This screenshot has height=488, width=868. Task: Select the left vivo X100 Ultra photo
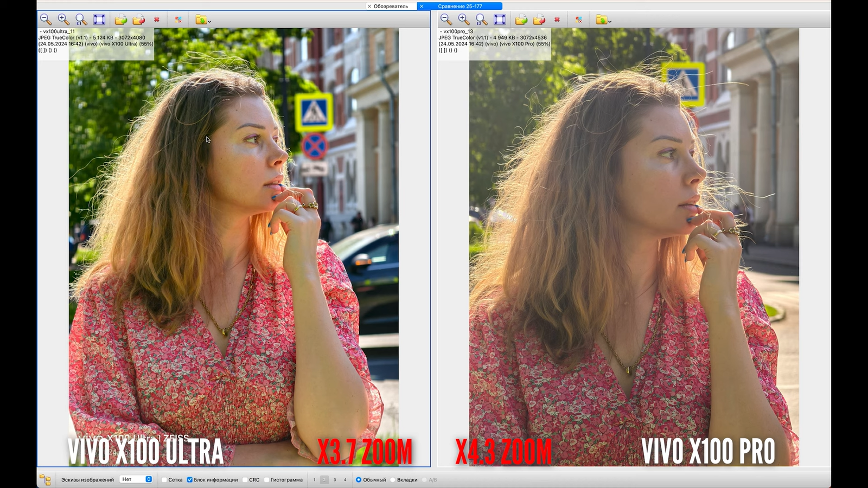(234, 247)
